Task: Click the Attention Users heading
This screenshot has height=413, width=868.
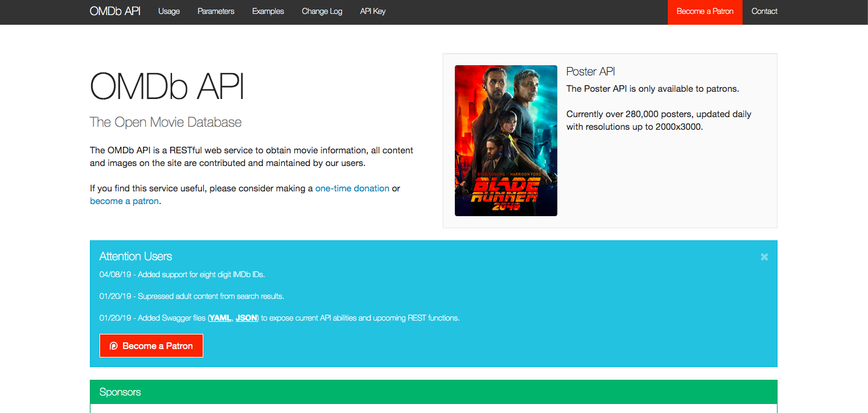Action: pyautogui.click(x=136, y=257)
